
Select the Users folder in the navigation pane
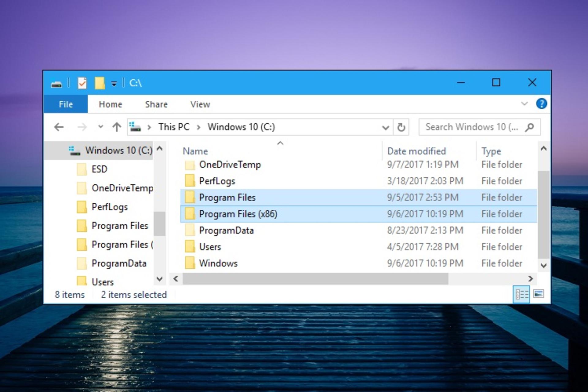point(103,282)
